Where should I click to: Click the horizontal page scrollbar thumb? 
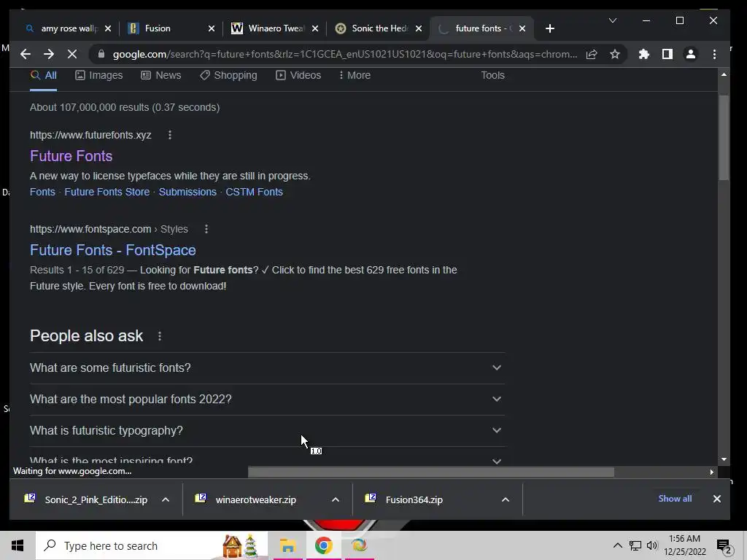coord(430,472)
